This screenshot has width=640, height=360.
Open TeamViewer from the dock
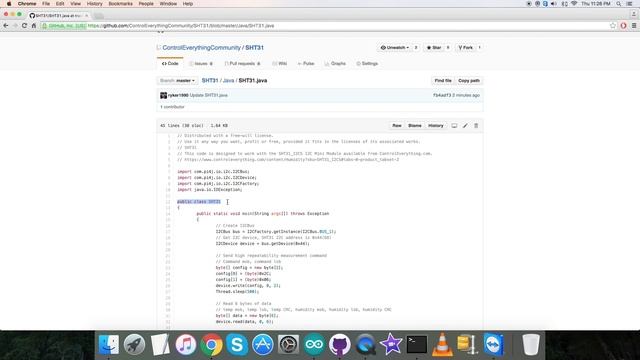click(x=493, y=344)
